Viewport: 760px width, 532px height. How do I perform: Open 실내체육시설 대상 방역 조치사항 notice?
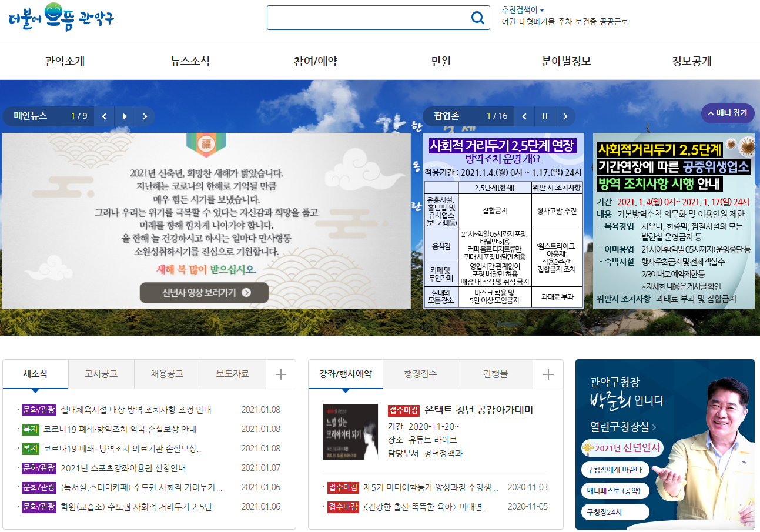point(136,410)
